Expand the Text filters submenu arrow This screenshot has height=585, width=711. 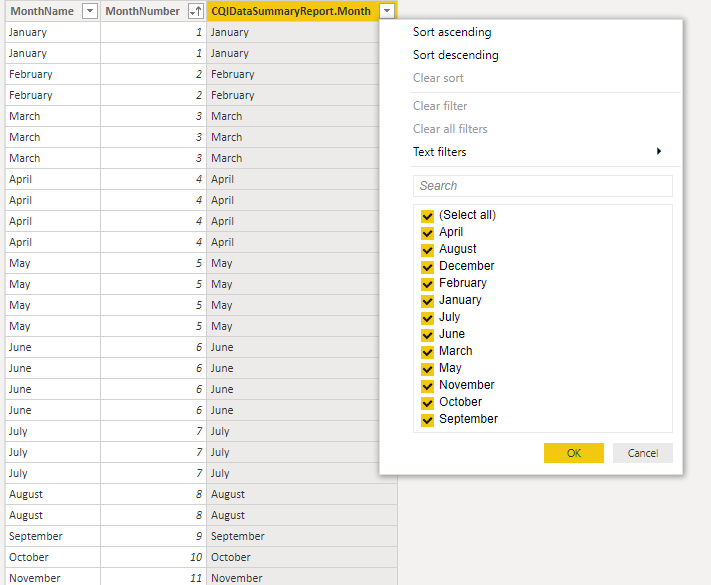tap(659, 151)
